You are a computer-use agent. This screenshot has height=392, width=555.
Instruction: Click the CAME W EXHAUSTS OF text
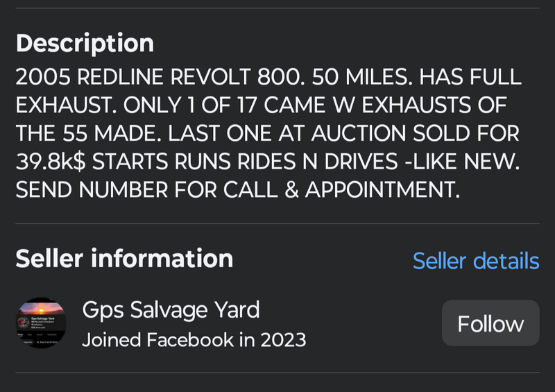(385, 105)
